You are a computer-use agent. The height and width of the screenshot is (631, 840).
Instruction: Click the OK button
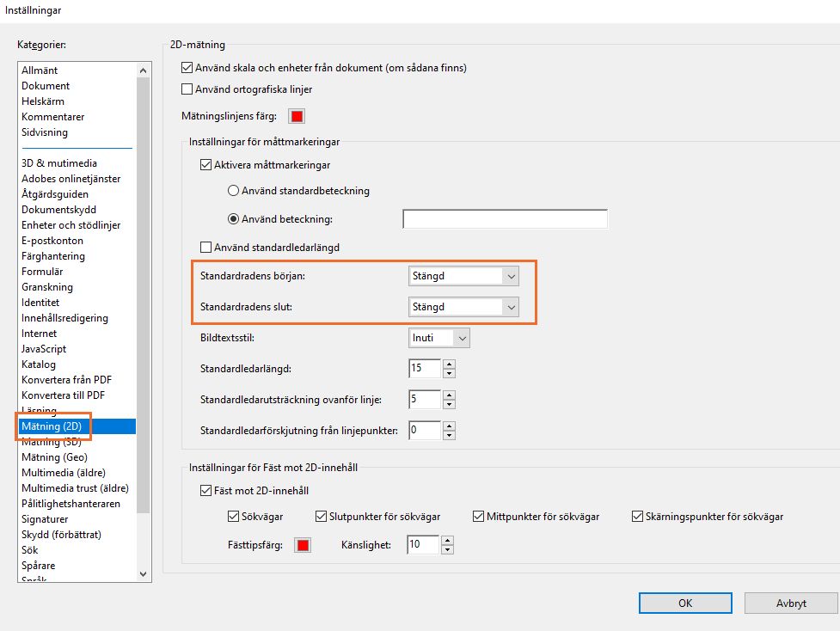(x=684, y=603)
